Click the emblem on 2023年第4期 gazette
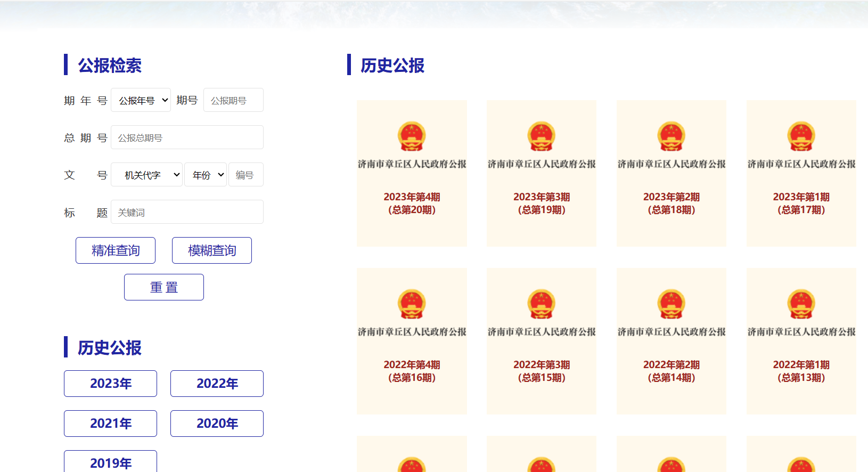The width and height of the screenshot is (868, 472). tap(412, 136)
